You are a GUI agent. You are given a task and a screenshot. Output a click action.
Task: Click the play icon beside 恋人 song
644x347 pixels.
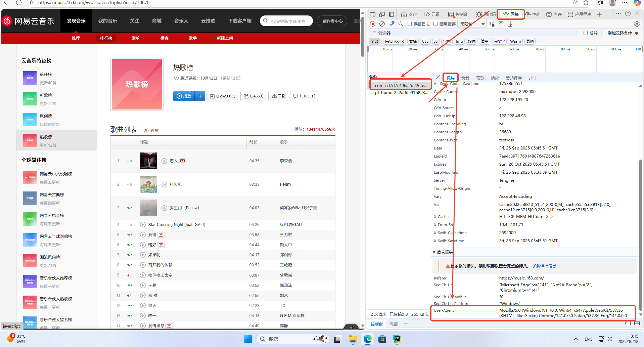click(x=164, y=161)
